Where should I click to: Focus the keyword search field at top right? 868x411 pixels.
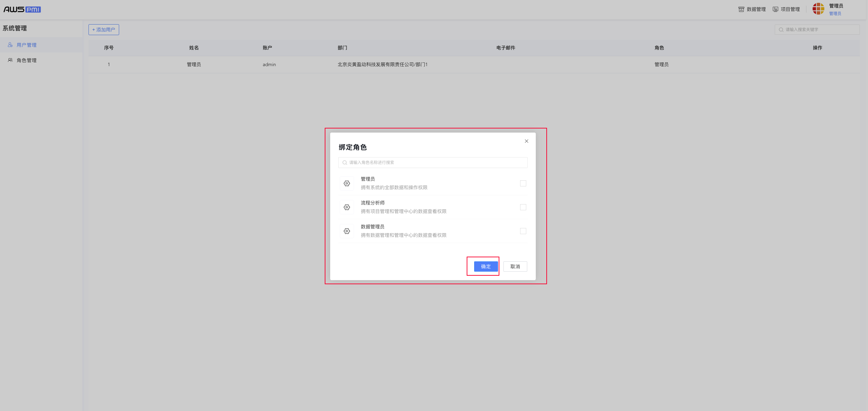[817, 30]
